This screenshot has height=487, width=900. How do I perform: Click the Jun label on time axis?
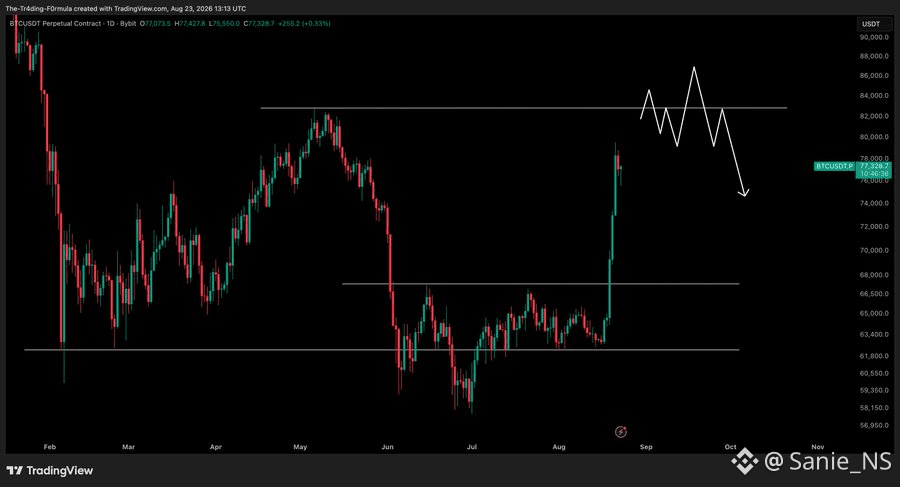[388, 447]
